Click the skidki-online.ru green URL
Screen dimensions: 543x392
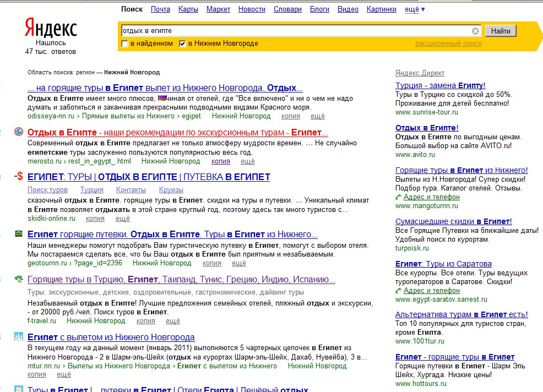click(x=51, y=219)
